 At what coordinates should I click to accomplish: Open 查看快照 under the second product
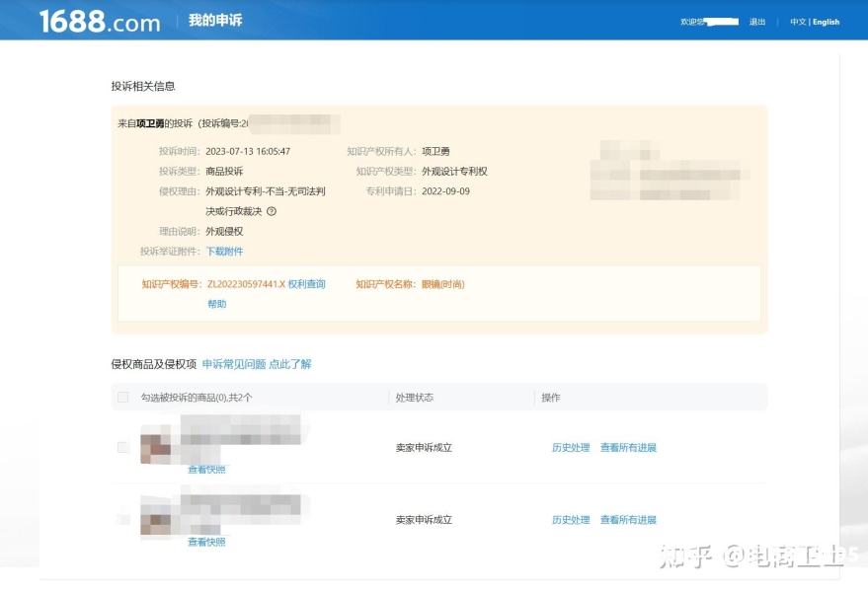click(206, 543)
